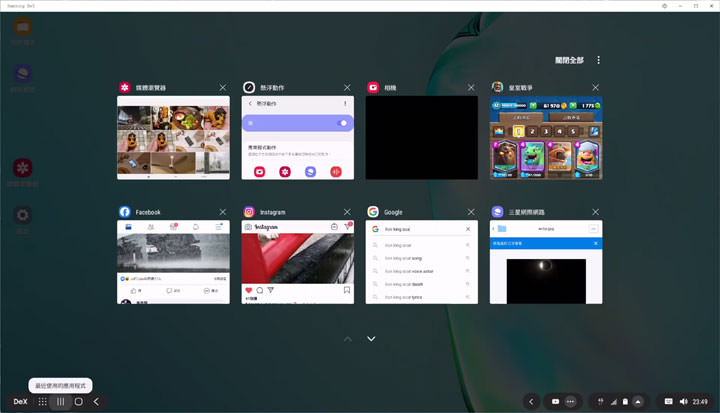
Task: Click the Samsung Internet app icon in recents
Action: [497, 212]
